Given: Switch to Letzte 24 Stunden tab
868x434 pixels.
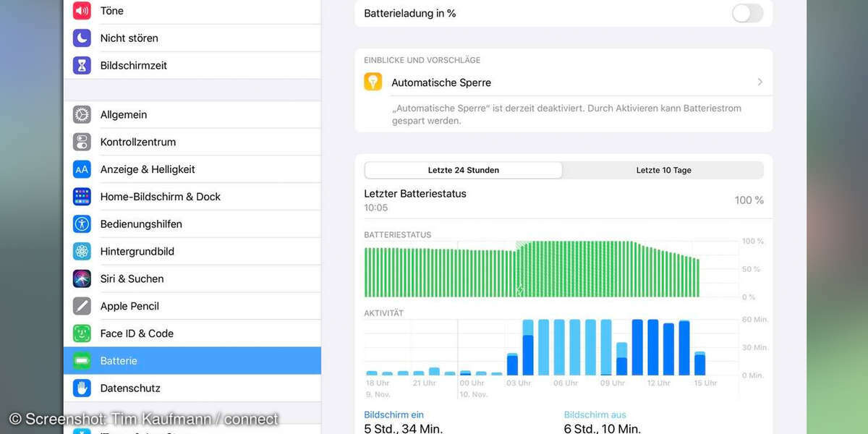Looking at the screenshot, I should (464, 170).
